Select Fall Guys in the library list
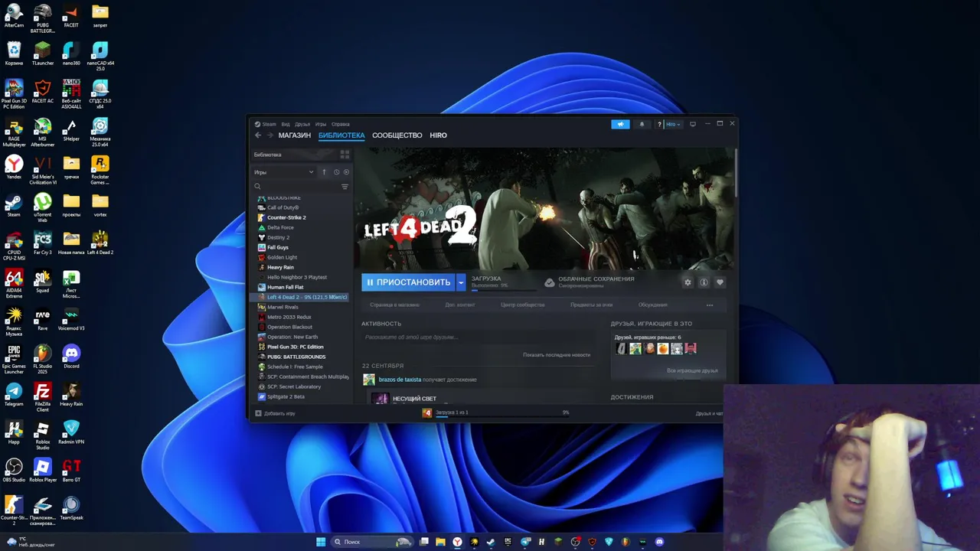Image resolution: width=980 pixels, height=551 pixels. tap(278, 247)
